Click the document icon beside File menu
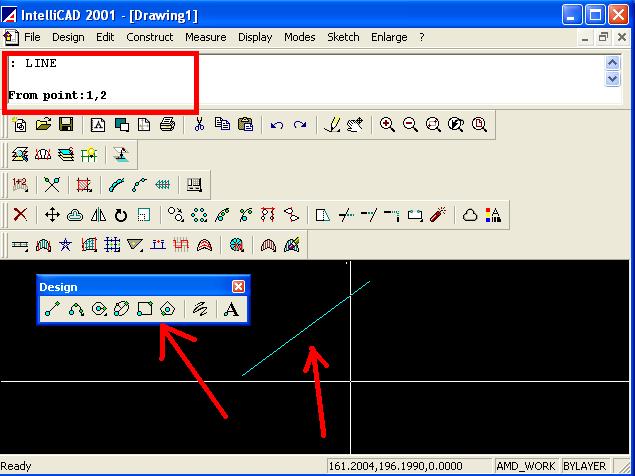635x476 pixels. coord(11,37)
